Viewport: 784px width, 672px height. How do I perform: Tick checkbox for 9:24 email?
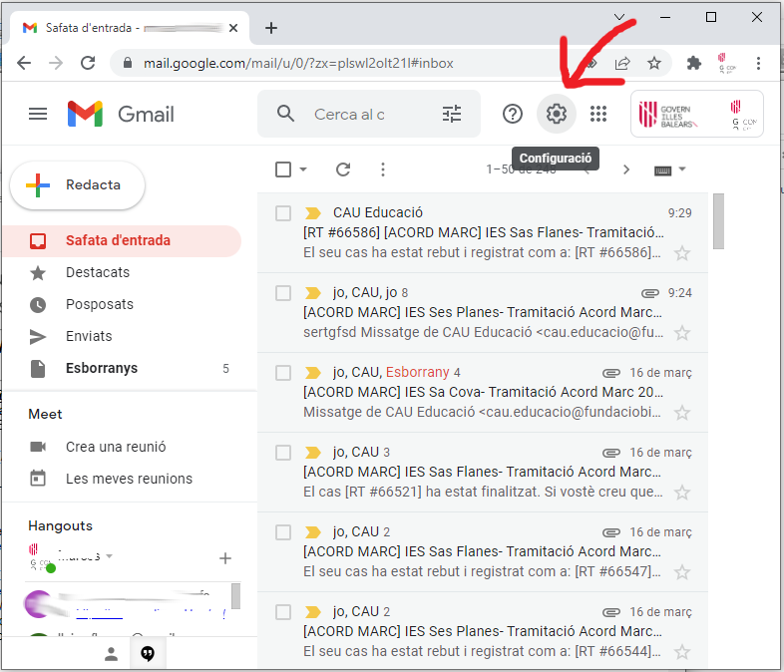(x=283, y=293)
